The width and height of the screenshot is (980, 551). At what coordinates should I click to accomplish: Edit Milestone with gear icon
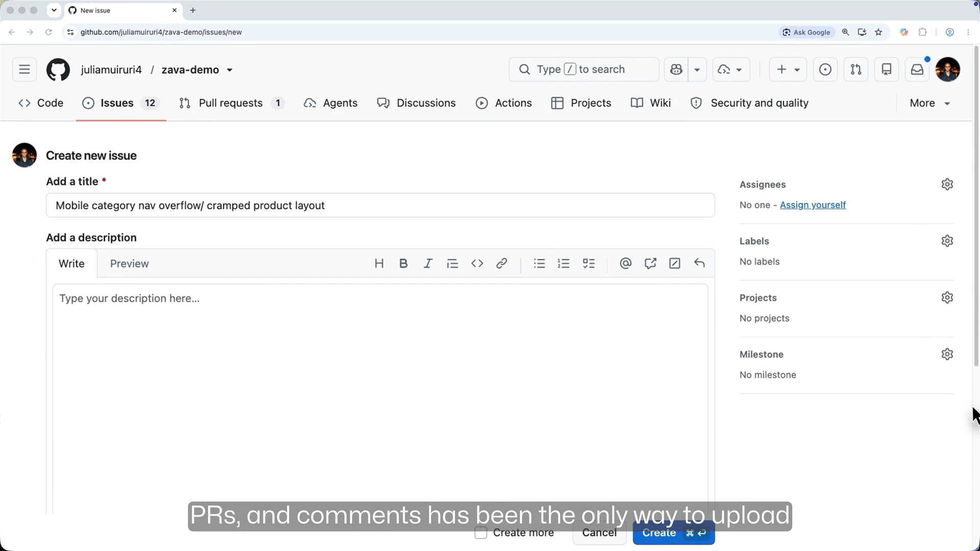947,354
